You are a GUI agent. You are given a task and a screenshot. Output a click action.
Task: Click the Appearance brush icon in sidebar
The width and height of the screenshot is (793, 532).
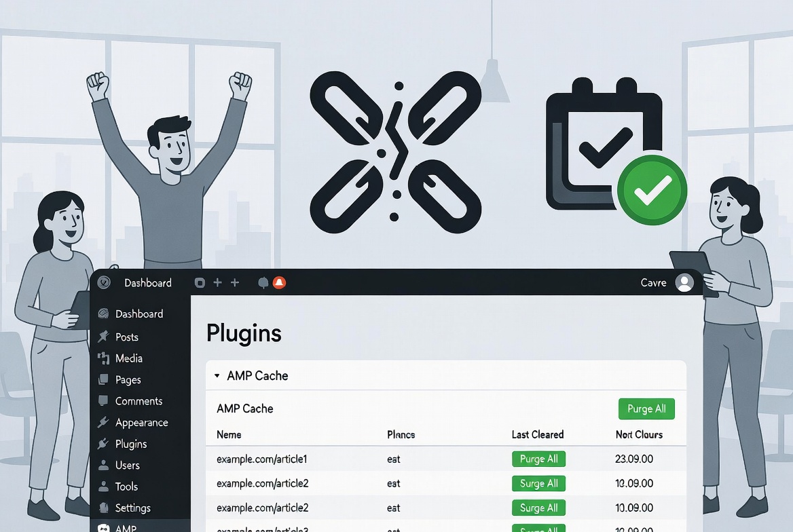pyautogui.click(x=103, y=422)
